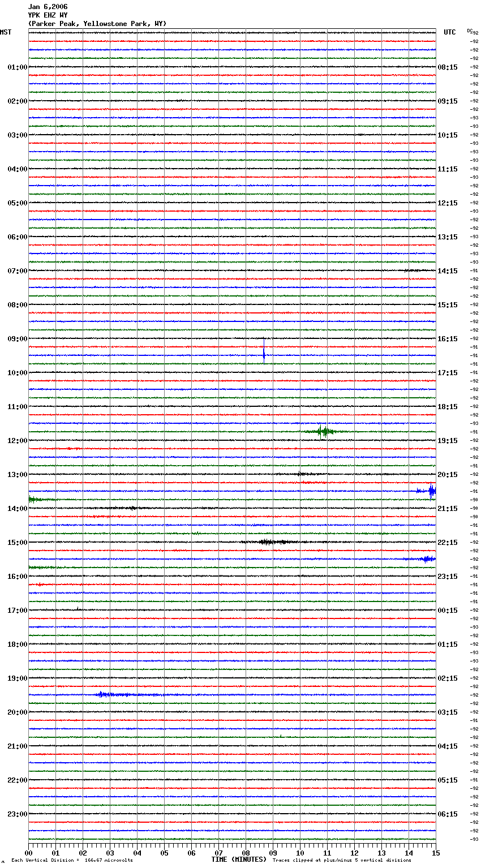Screen dimensions: 481x868
Task: Click the '03' tick label on minutes axis
Action: [x=110, y=853]
